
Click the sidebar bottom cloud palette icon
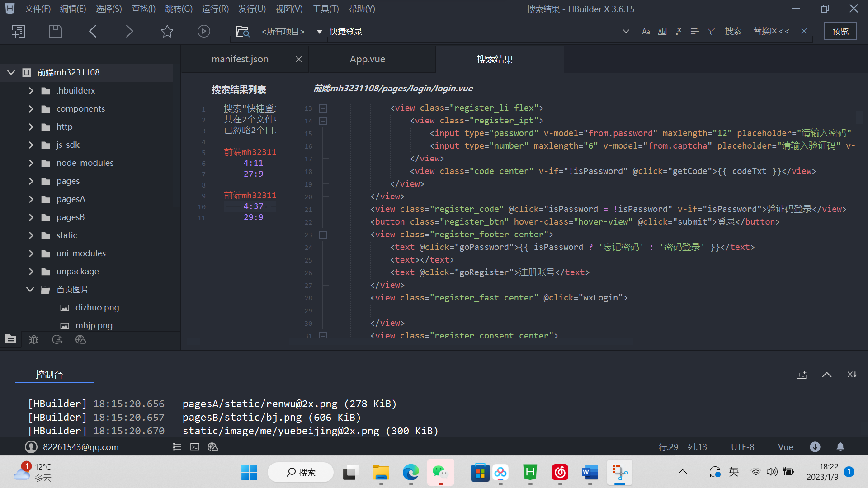pyautogui.click(x=81, y=339)
